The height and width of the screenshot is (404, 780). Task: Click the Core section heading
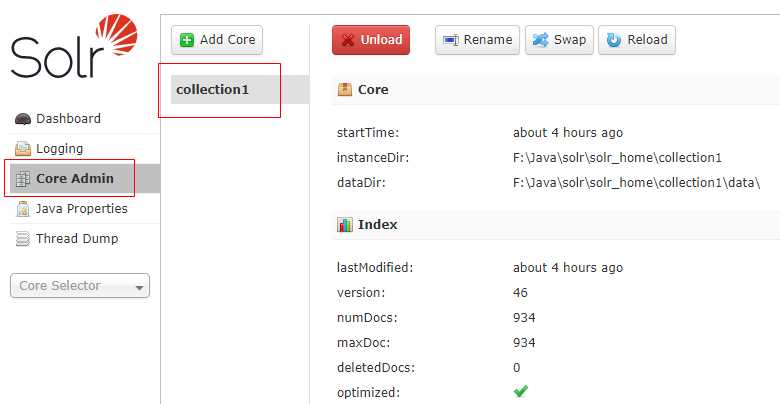click(x=373, y=90)
